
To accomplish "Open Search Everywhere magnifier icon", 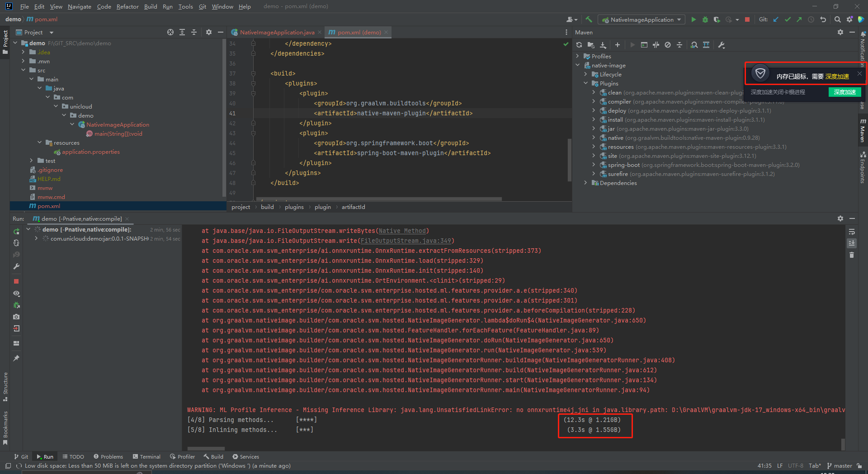I will (838, 19).
